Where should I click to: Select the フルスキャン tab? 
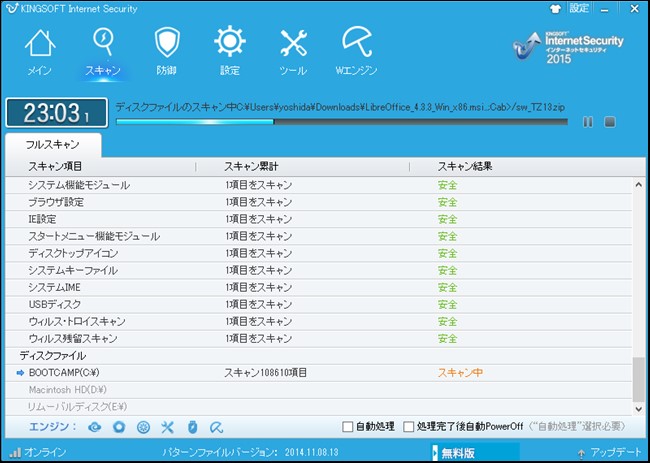53,145
